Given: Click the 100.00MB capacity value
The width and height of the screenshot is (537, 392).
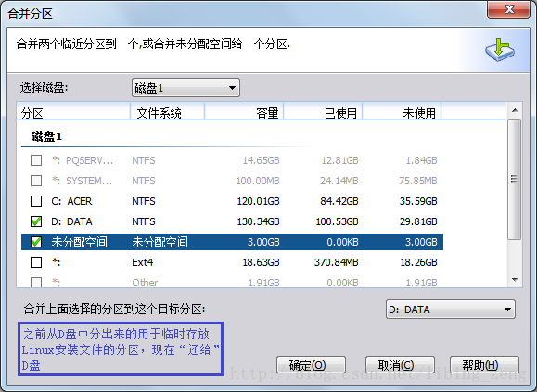Looking at the screenshot, I should 258,181.
